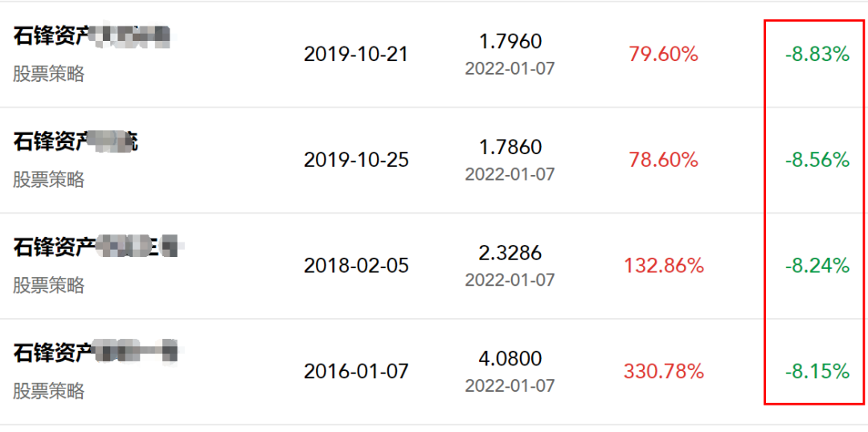Select the 2.3286 net value
The height and width of the screenshot is (432, 868).
pyautogui.click(x=510, y=253)
